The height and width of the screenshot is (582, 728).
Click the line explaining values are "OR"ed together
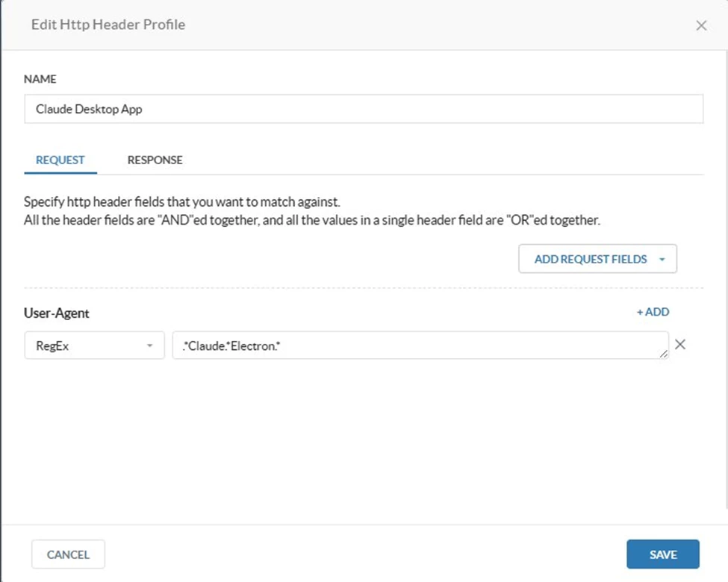click(x=312, y=220)
